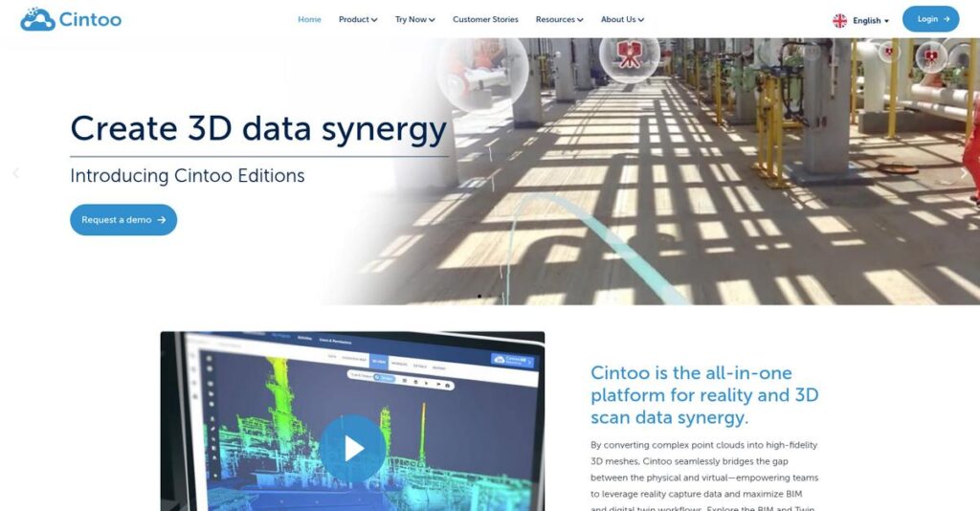Click 'Introducing Cintoo Editions' subtitle
This screenshot has height=511, width=980.
point(188,175)
